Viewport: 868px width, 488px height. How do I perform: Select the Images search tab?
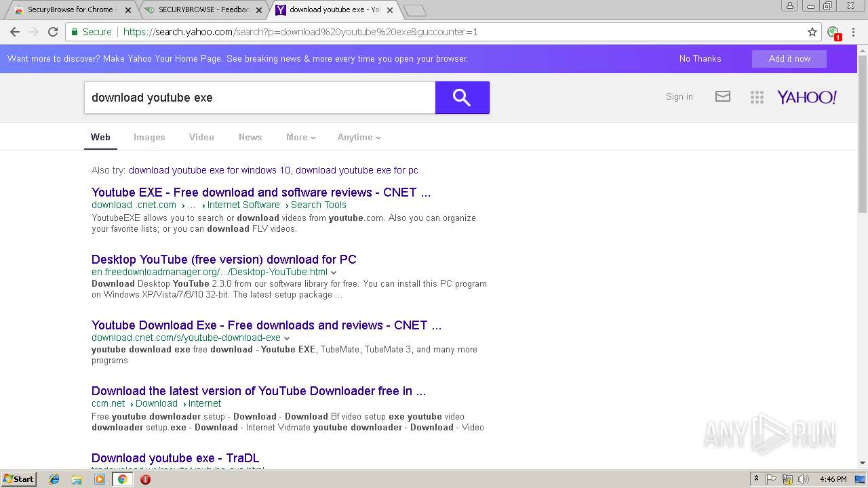click(149, 137)
